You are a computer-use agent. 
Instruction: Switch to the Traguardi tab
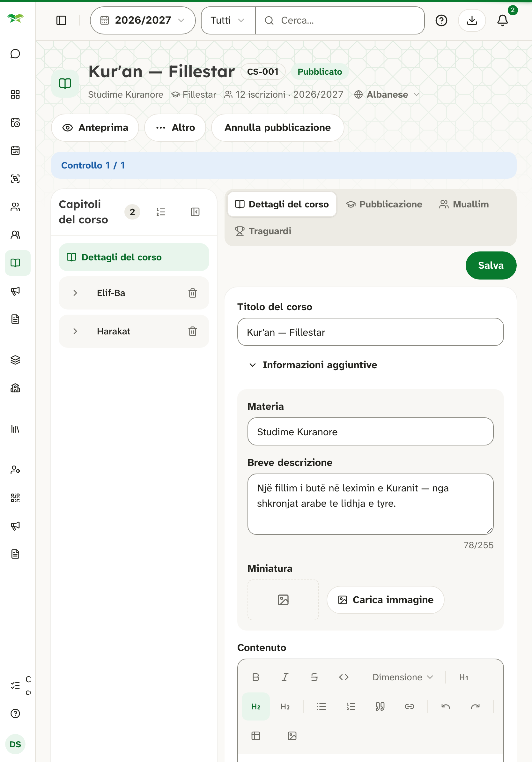click(263, 231)
